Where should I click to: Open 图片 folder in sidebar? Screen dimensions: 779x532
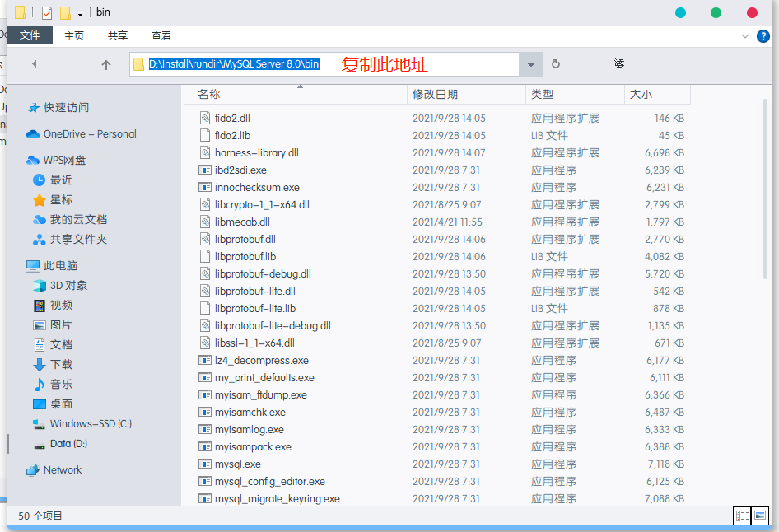click(x=54, y=324)
